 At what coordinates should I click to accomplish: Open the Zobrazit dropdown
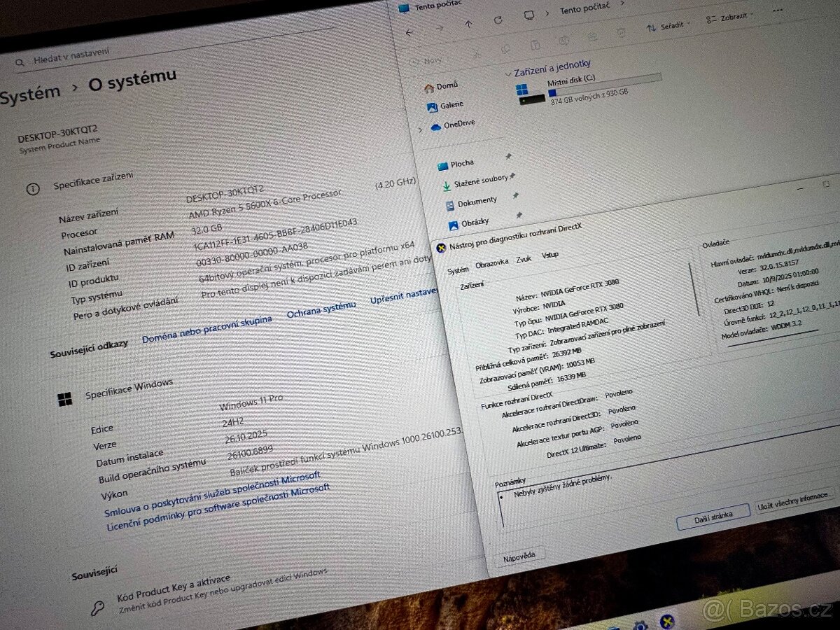click(x=730, y=17)
